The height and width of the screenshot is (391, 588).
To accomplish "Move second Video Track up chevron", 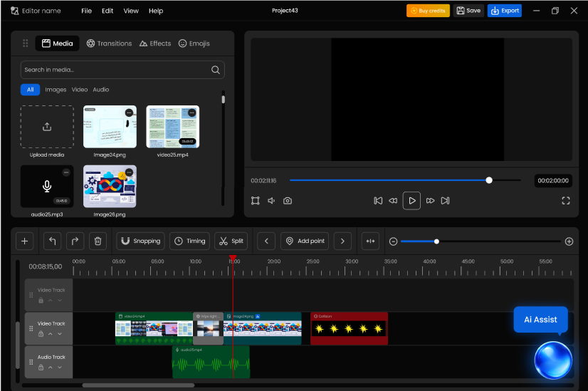I will pyautogui.click(x=51, y=333).
